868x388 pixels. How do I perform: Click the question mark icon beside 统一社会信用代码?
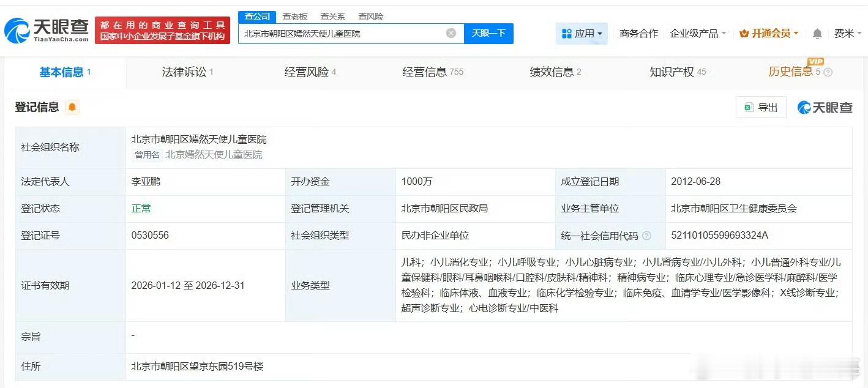tap(646, 236)
